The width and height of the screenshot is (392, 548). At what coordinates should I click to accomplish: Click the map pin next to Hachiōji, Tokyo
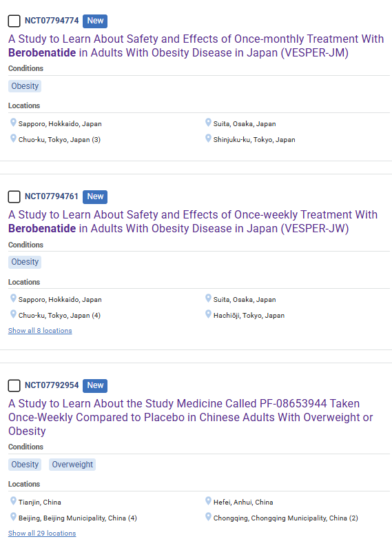coord(208,314)
